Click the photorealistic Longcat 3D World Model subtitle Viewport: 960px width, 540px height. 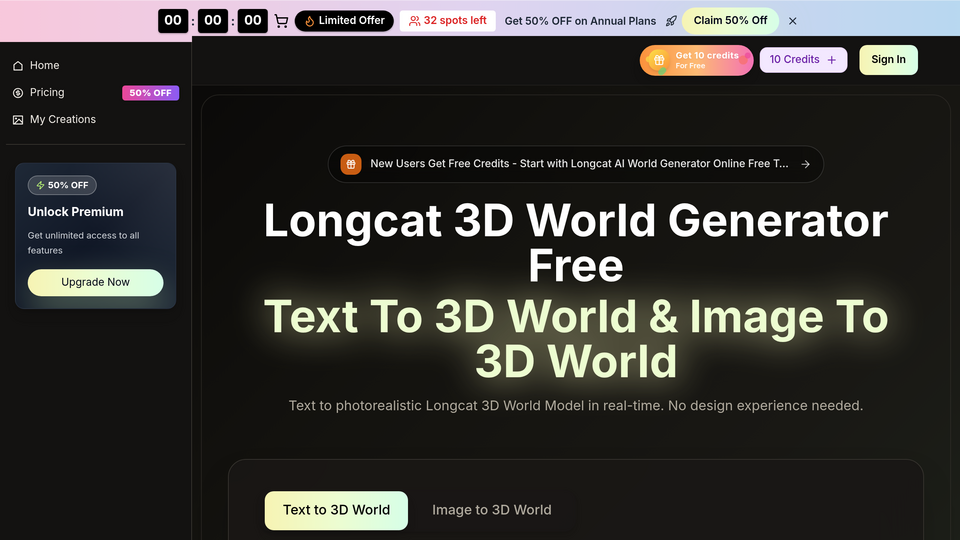(x=576, y=405)
